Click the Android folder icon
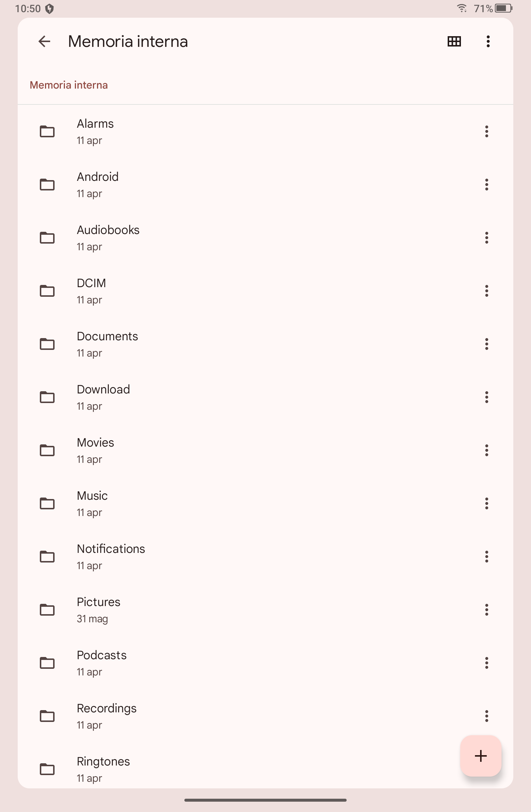 point(47,185)
